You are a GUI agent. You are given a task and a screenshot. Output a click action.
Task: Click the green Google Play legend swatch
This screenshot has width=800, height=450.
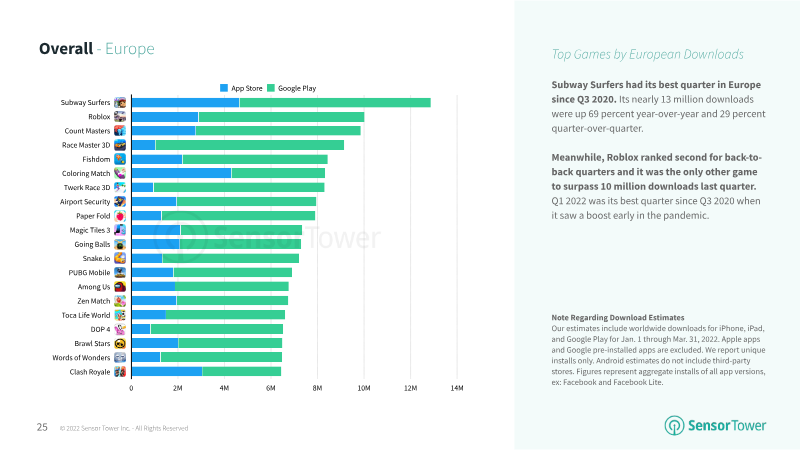271,88
